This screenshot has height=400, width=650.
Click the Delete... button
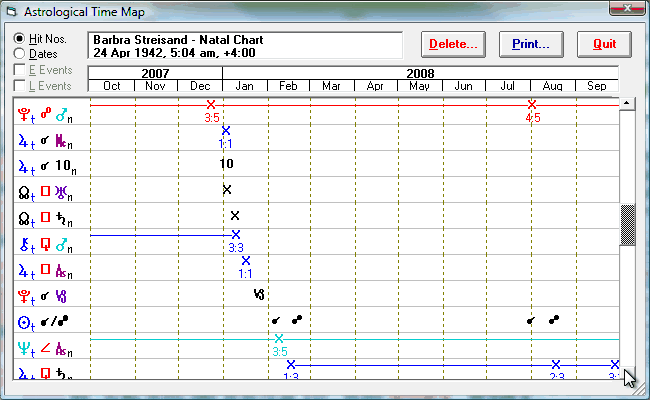pos(453,44)
